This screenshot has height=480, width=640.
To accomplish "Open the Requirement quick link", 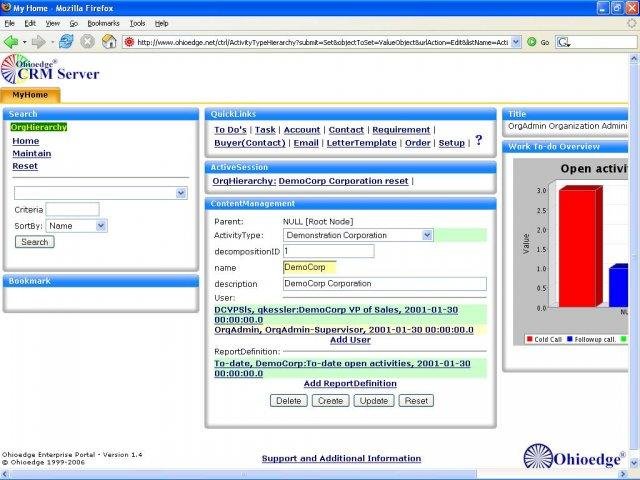I will (401, 130).
